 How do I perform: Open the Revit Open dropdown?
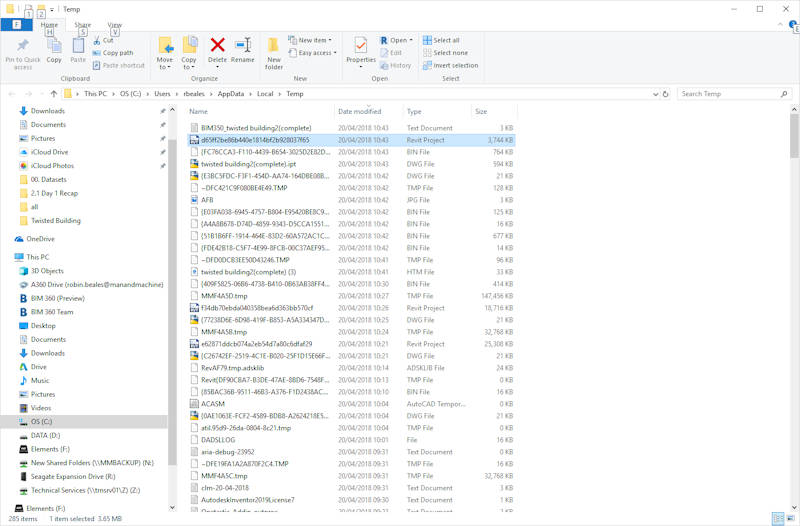396,40
